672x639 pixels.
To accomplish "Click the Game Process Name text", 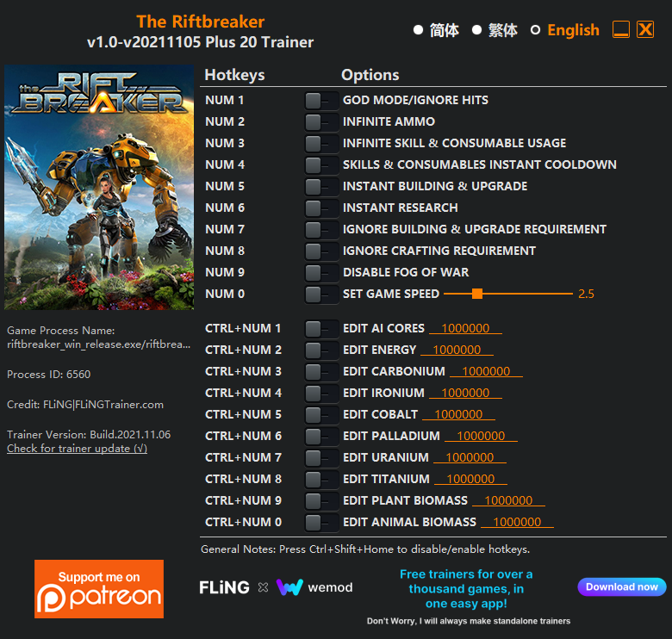I will click(x=98, y=338).
